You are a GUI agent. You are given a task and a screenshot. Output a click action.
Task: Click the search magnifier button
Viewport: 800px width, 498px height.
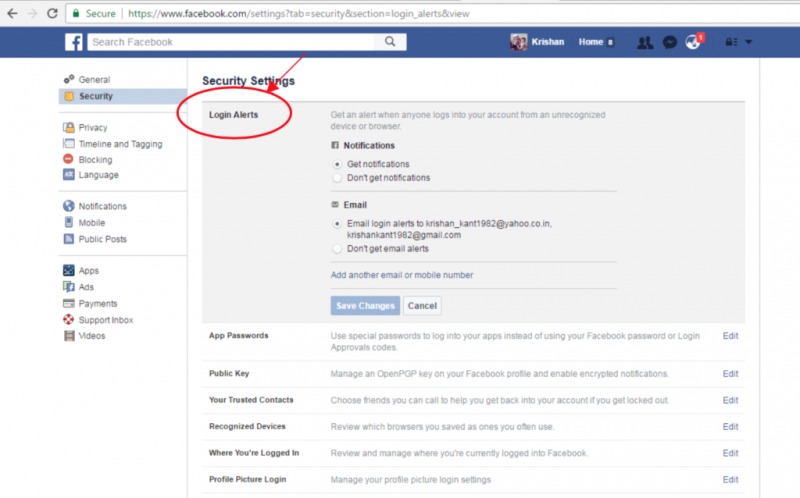tap(390, 42)
